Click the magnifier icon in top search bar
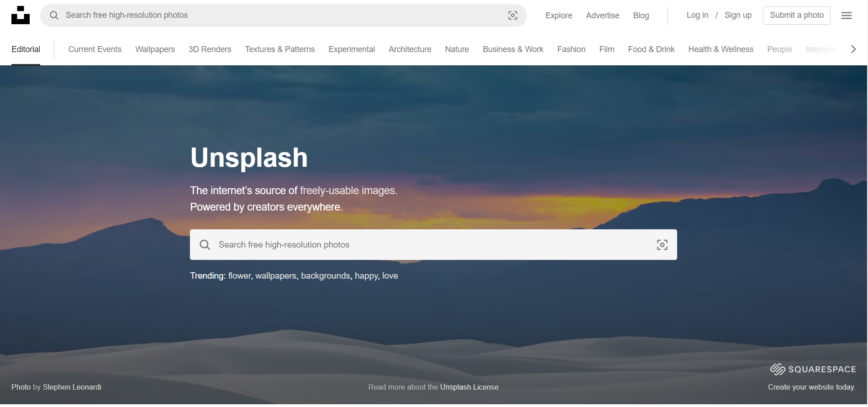The width and height of the screenshot is (868, 407). (x=54, y=15)
